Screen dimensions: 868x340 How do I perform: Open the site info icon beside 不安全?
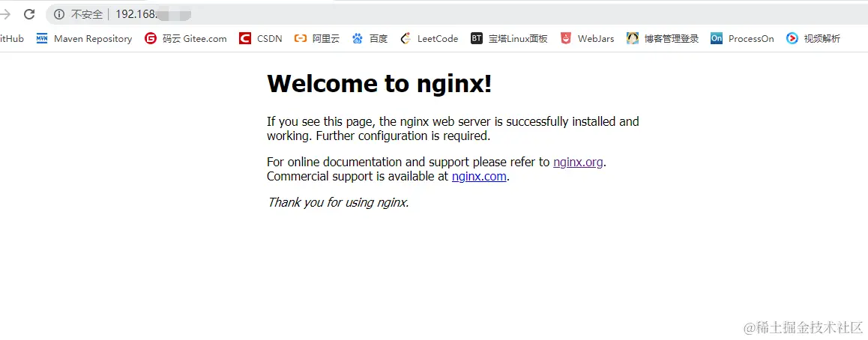tap(59, 14)
